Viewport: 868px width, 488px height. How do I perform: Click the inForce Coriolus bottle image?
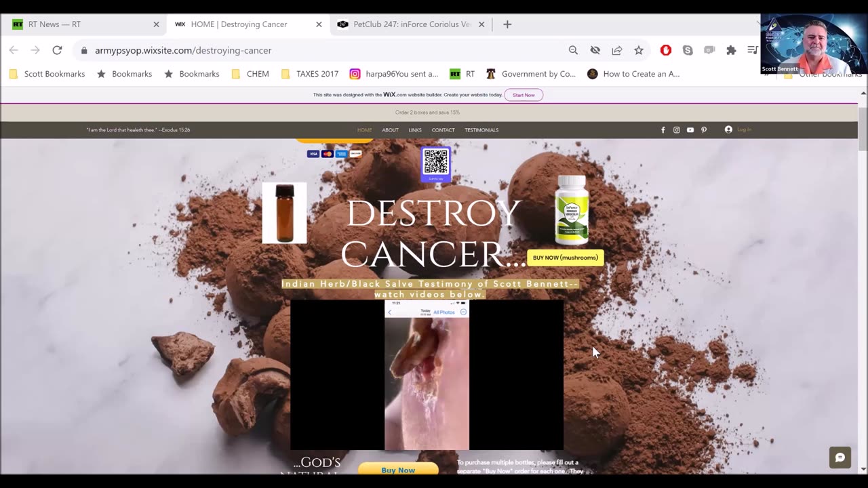coord(572,209)
